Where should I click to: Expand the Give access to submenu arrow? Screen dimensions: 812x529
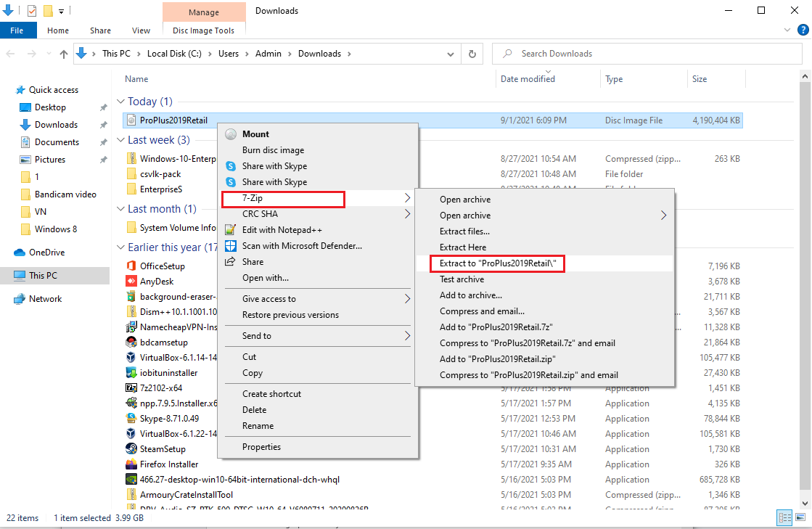click(408, 299)
